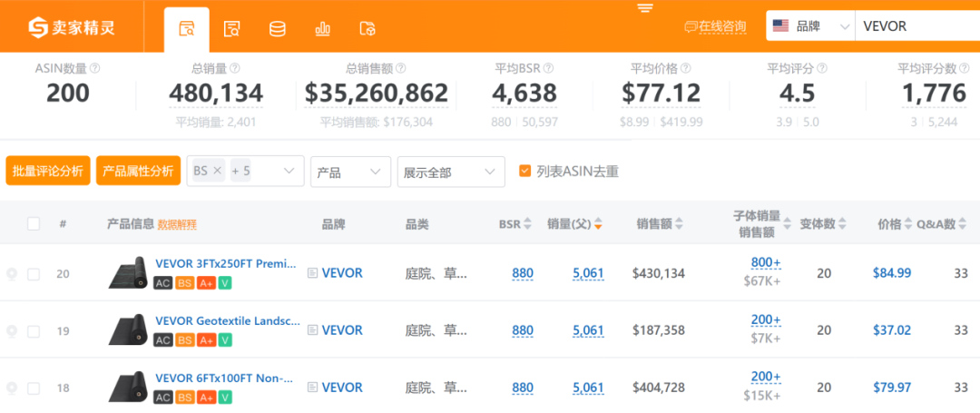The image size is (980, 413).
Task: Click help icon next to 平均评分数
Action: coord(965,68)
